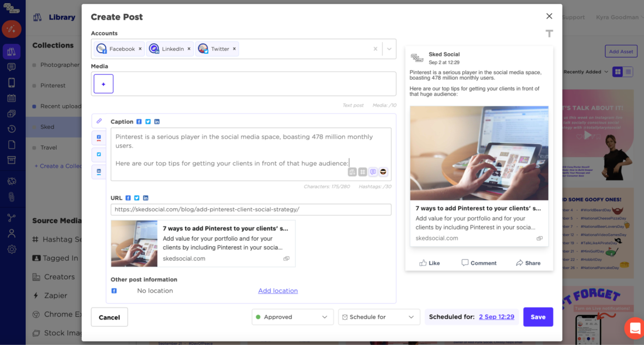Viewport: 644px width, 345px height.
Task: Click the Facebook icon next to No location
Action: pyautogui.click(x=114, y=291)
